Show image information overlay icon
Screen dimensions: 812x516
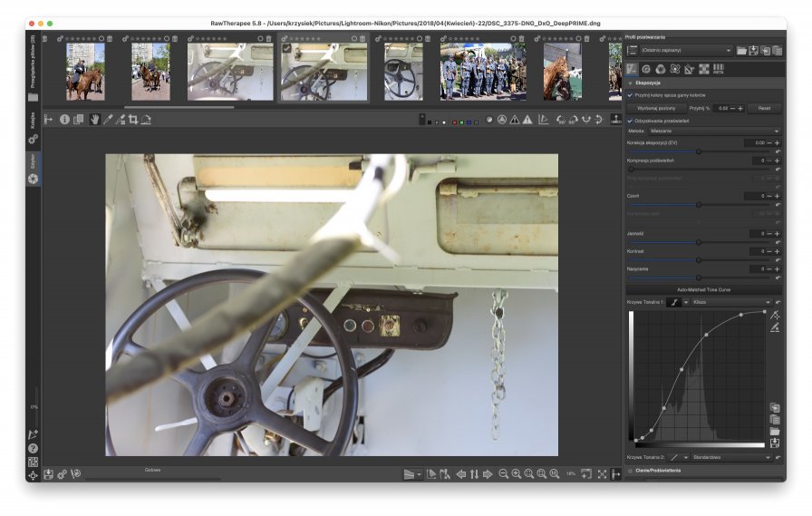point(64,120)
